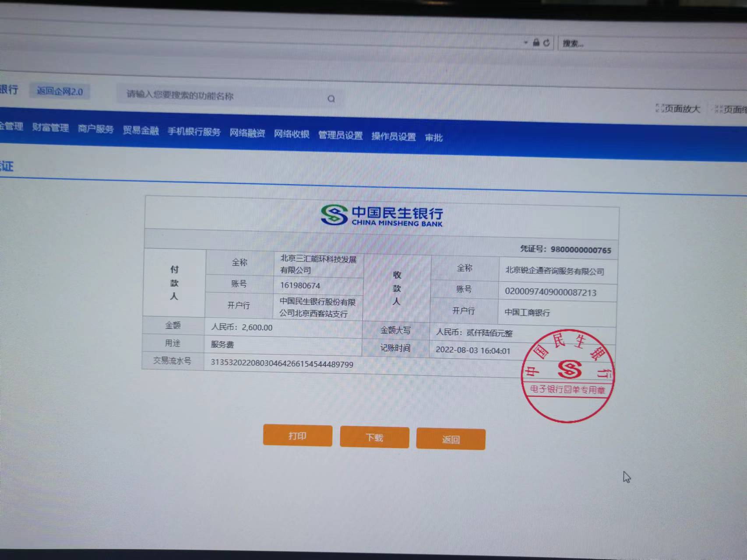Open the 商户服务 menu
Image resolution: width=747 pixels, height=560 pixels.
[x=95, y=129]
